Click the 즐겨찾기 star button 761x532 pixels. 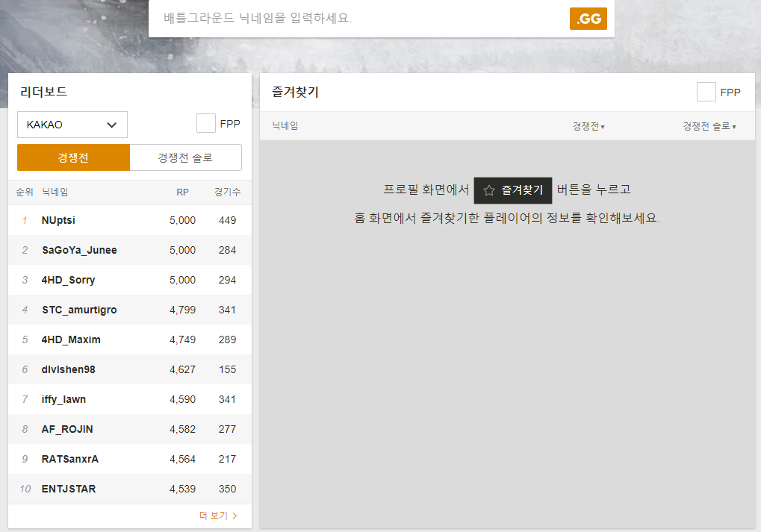point(513,190)
